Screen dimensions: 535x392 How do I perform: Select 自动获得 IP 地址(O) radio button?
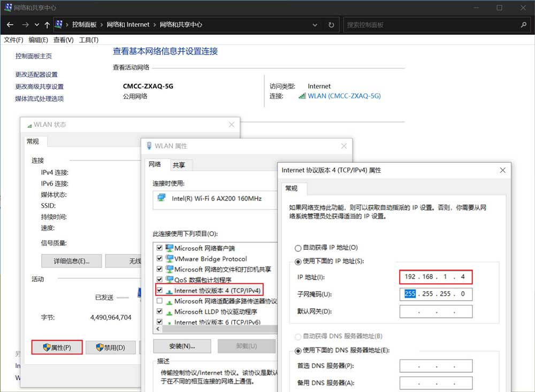[298, 248]
